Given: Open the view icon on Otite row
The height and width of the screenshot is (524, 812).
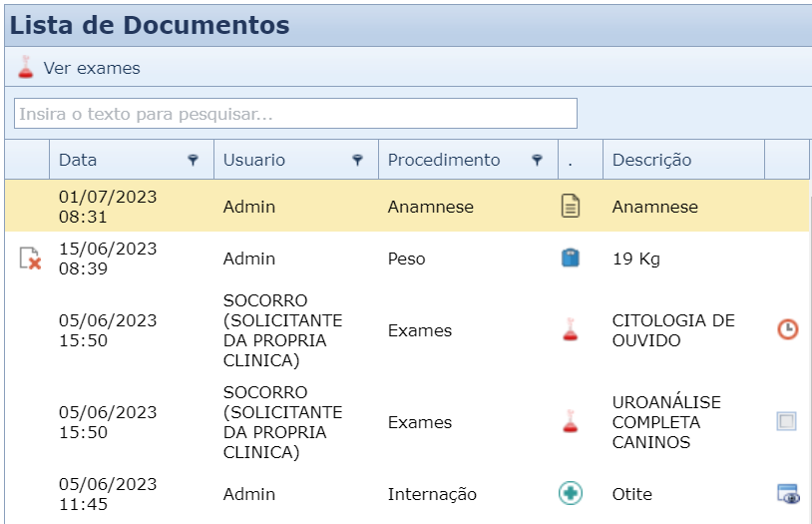Looking at the screenshot, I should (787, 493).
